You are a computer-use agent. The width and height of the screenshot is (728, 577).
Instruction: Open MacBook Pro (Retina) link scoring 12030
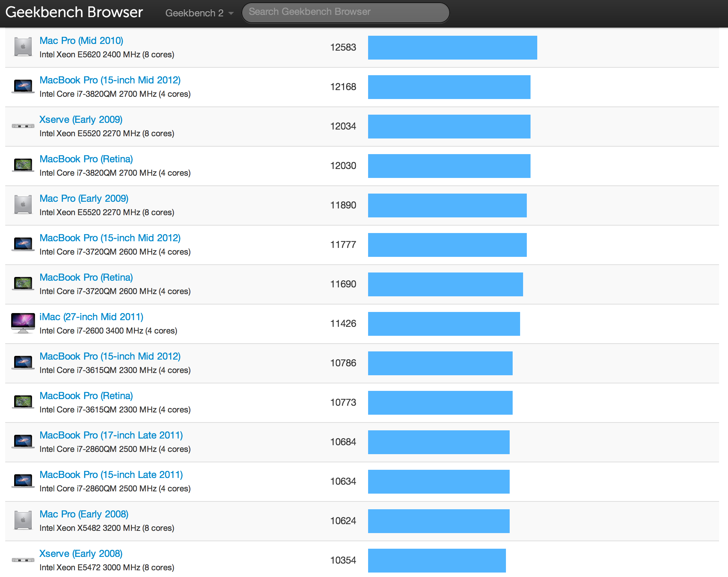(x=86, y=159)
